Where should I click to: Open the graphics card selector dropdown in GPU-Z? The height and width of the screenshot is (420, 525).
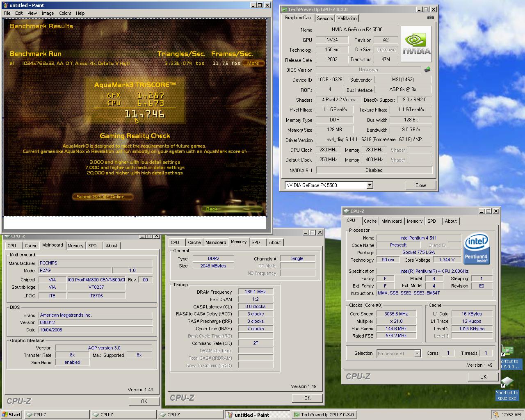coord(370,185)
